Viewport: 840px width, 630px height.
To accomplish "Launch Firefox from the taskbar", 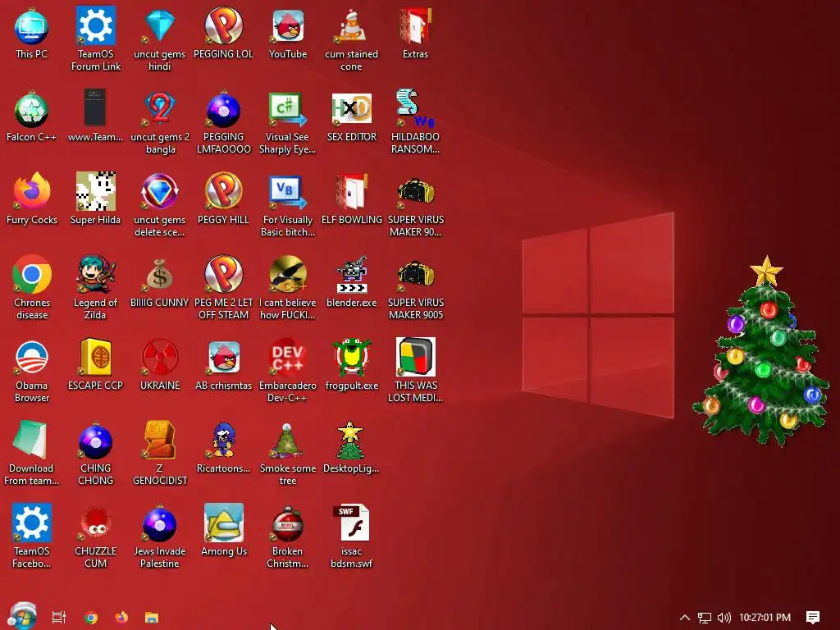I will click(121, 618).
